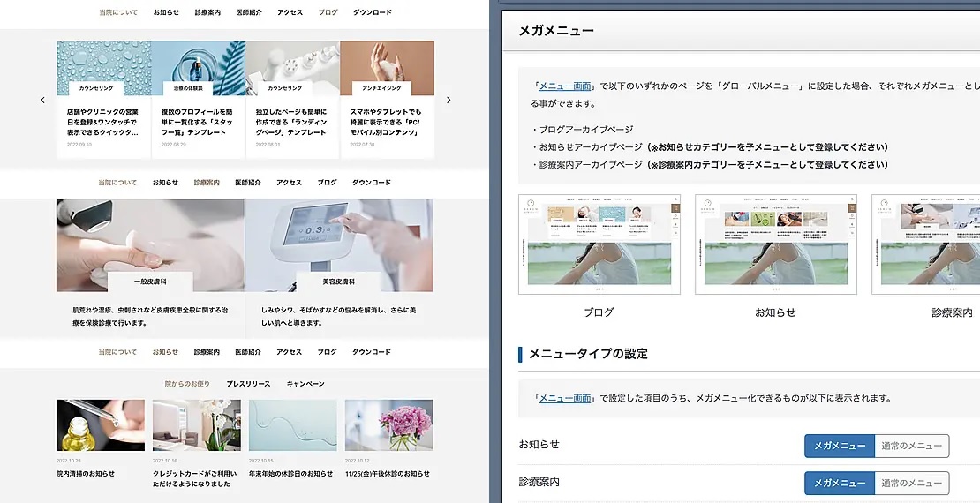Open the プレスリリース news tab
Viewport: 980px width, 503px height.
point(248,384)
